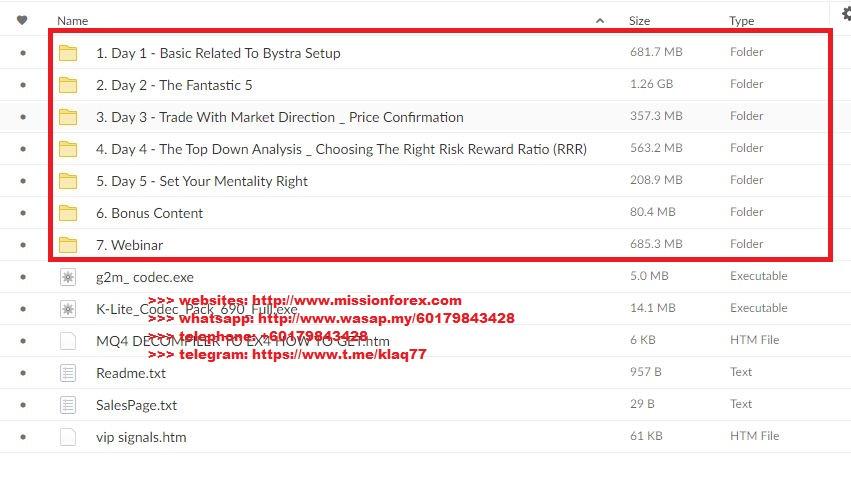Click the folder icon for Day 1 Bystra Setup
Image resolution: width=851 pixels, height=503 pixels.
click(68, 53)
